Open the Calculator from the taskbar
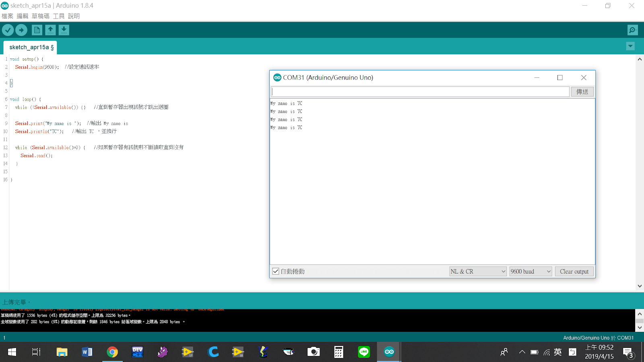644x362 pixels. [339, 352]
